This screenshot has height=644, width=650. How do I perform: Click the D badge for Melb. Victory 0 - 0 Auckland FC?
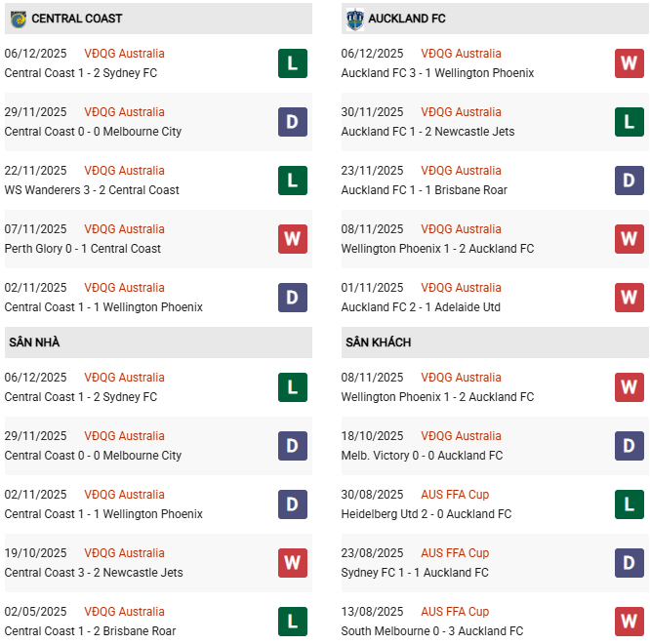coord(629,446)
